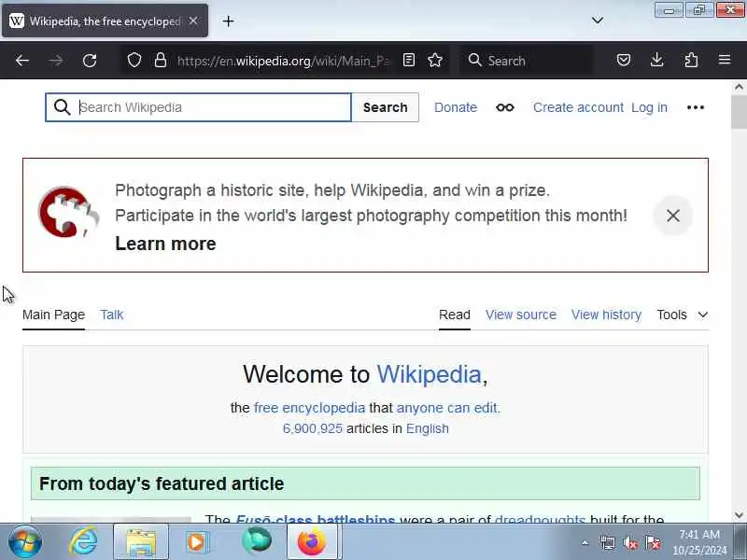Open the Firefox downloads panel
The height and width of the screenshot is (560, 747).
click(657, 60)
